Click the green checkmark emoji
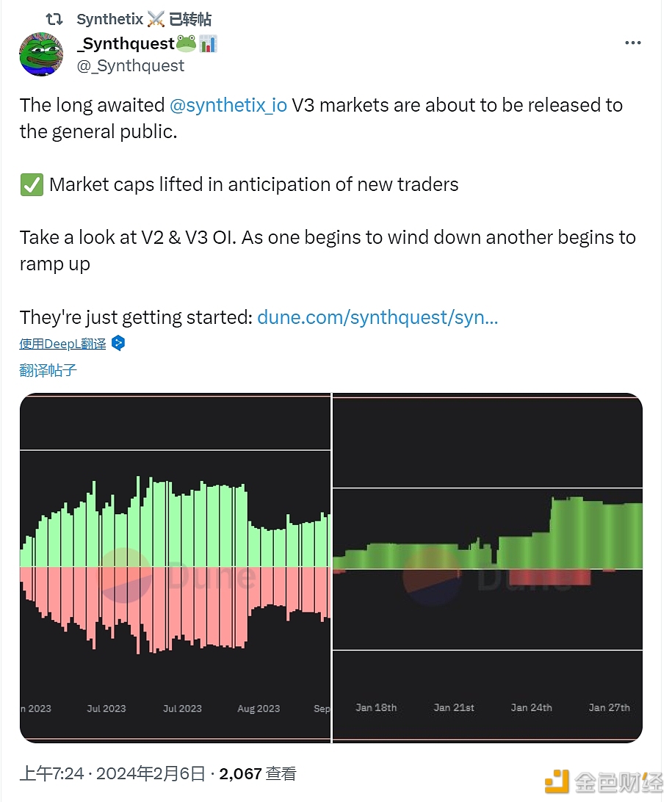Screen dimensions: 672x802 [32, 184]
